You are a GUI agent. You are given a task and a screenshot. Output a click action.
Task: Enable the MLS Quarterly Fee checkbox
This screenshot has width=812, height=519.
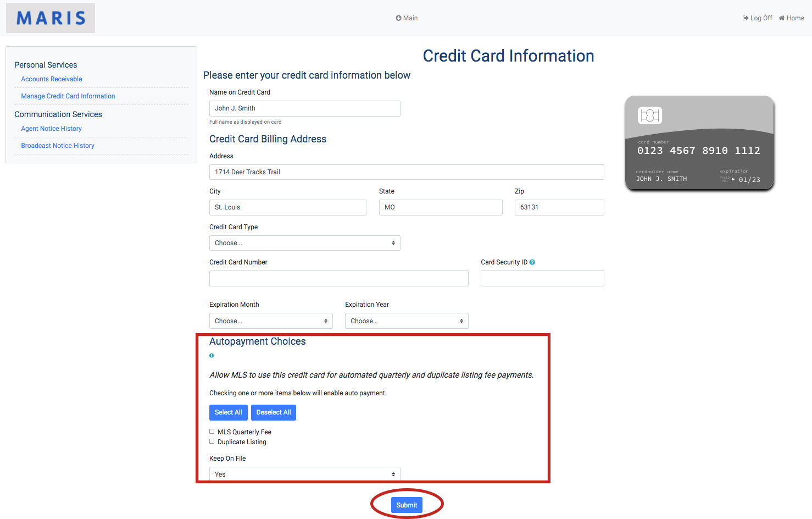(x=212, y=432)
